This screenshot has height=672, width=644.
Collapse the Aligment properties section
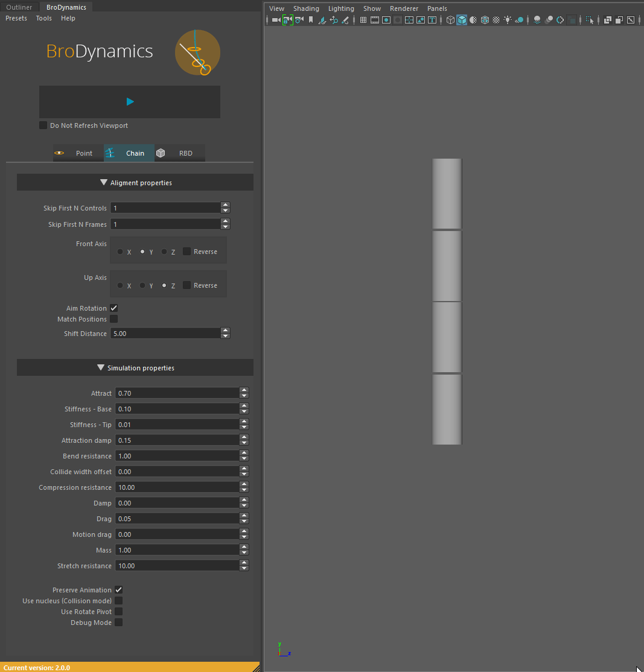coord(135,183)
